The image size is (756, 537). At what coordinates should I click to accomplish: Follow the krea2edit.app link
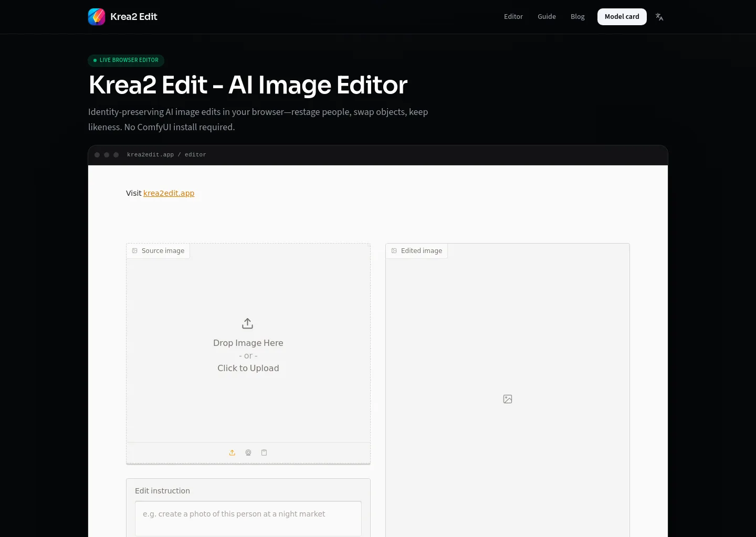tap(169, 193)
